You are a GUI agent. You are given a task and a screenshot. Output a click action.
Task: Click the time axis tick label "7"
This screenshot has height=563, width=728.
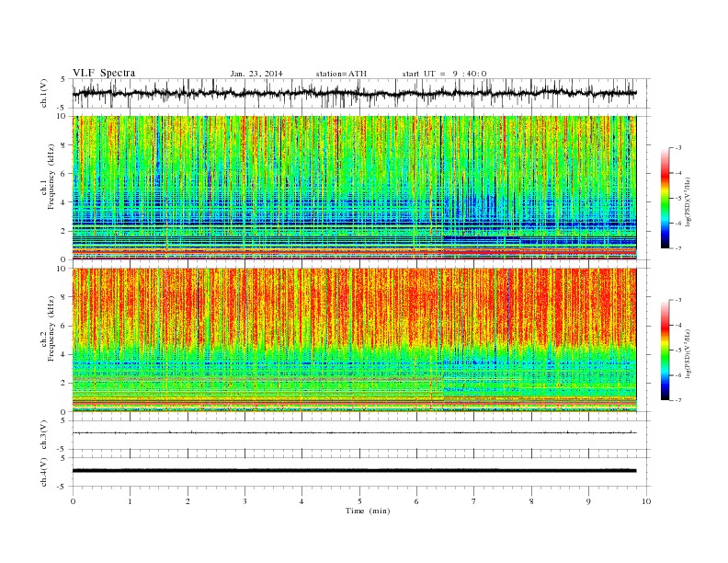(x=474, y=501)
